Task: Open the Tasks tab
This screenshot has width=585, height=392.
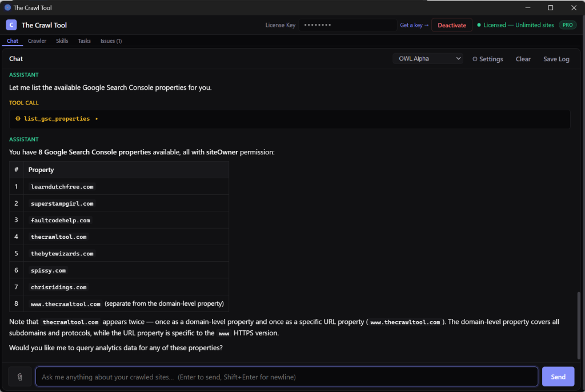Action: [85, 41]
